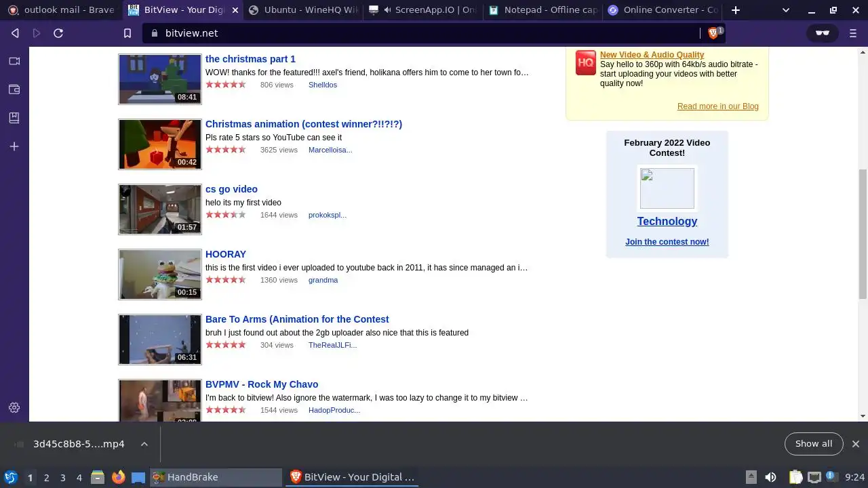
Task: Click the notification alert tray icon
Action: (832, 477)
